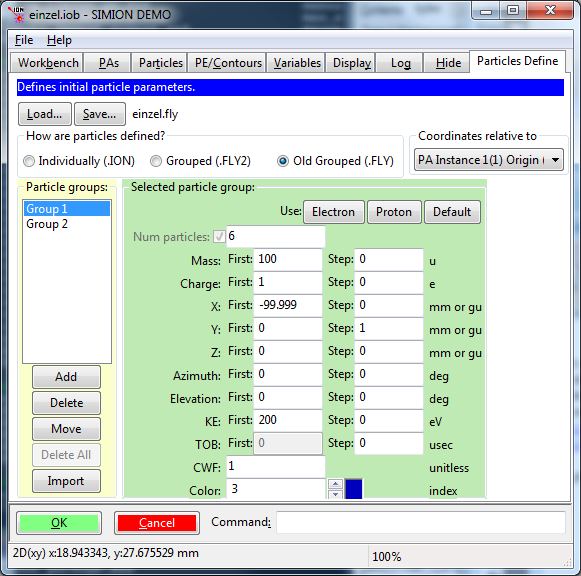Click the 100% zoom status entry
The image size is (581, 576).
[386, 557]
